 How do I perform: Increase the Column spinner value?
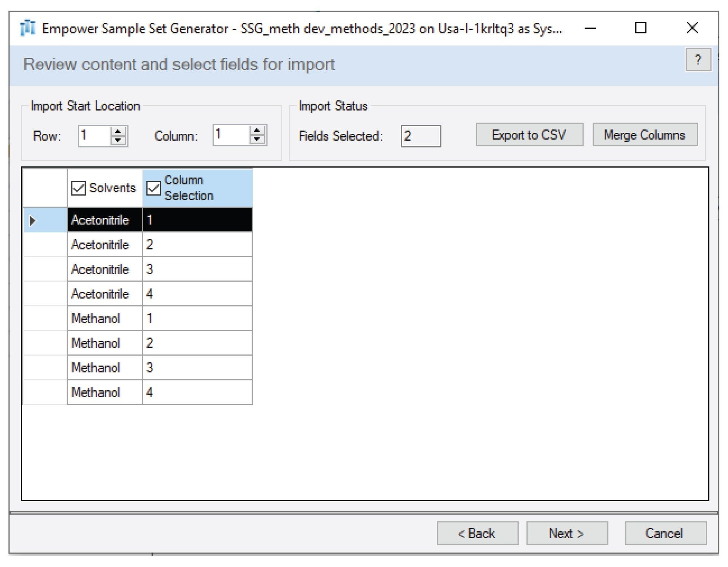[257, 131]
